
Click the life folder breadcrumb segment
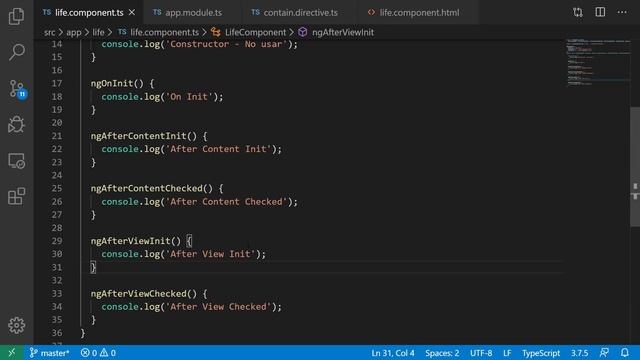point(98,32)
